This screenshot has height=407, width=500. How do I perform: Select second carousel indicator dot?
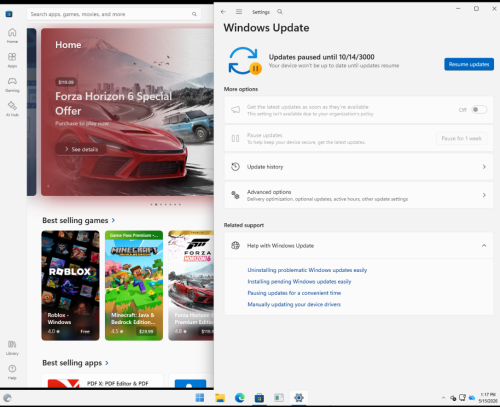156,204
